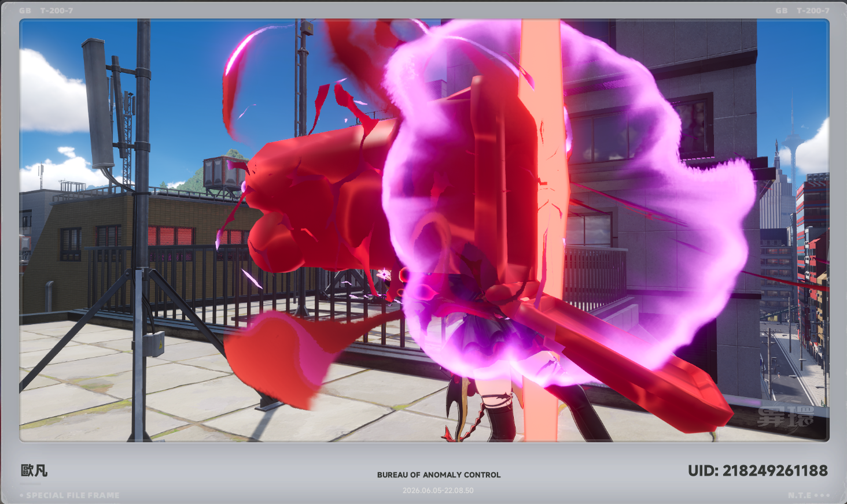The image size is (847, 504).
Task: Click the timestamp 2026.06.05-22.08.50
Action: [x=438, y=491]
